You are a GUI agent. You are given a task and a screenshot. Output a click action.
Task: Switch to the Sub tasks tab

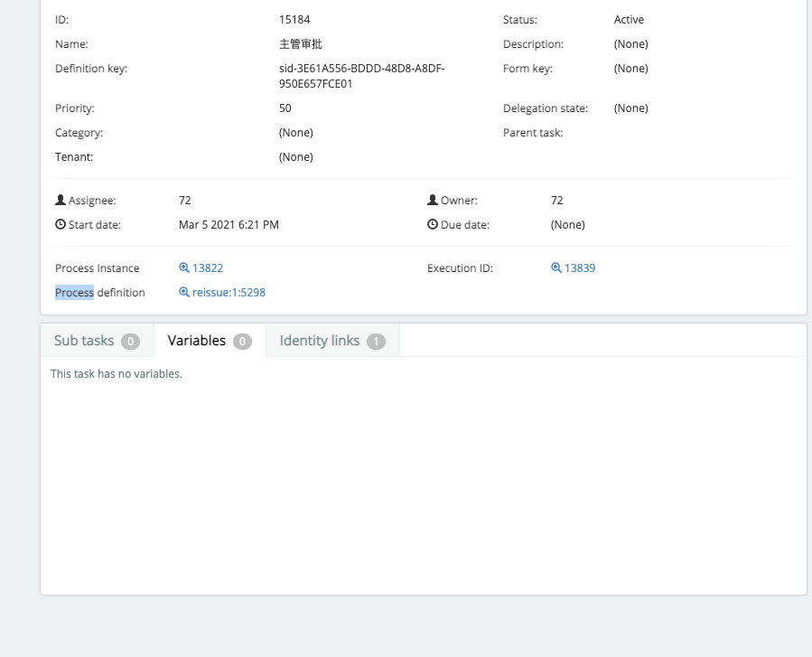click(x=84, y=341)
